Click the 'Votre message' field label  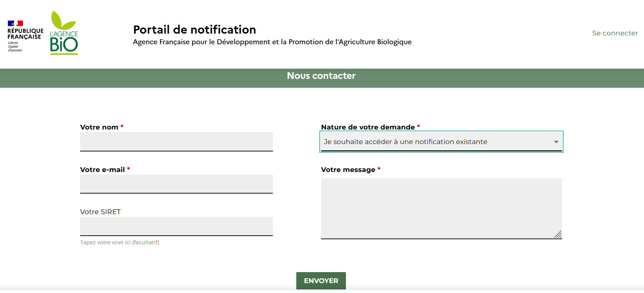click(348, 170)
